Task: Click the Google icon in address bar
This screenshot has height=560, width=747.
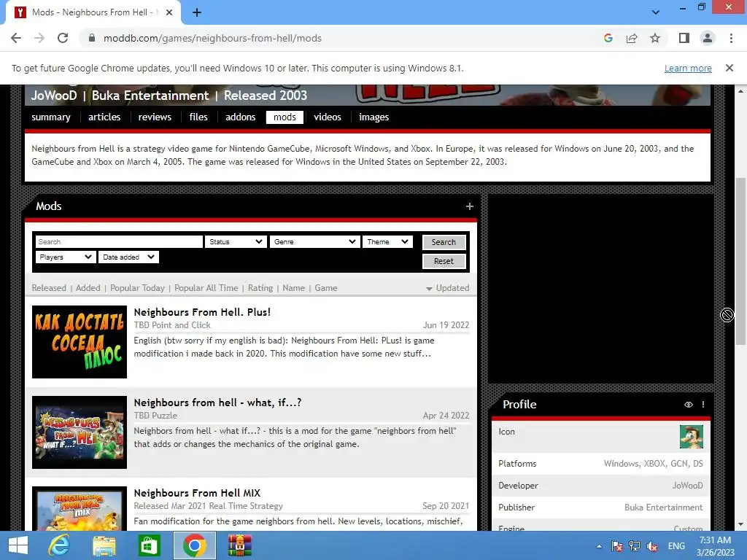Action: (x=608, y=38)
